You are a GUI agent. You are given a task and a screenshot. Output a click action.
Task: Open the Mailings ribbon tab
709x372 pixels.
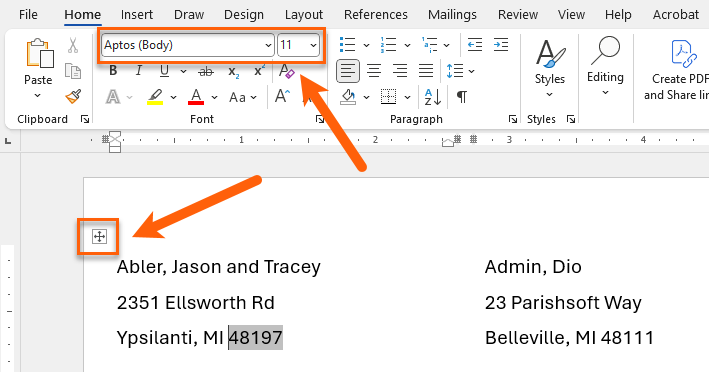coord(452,14)
